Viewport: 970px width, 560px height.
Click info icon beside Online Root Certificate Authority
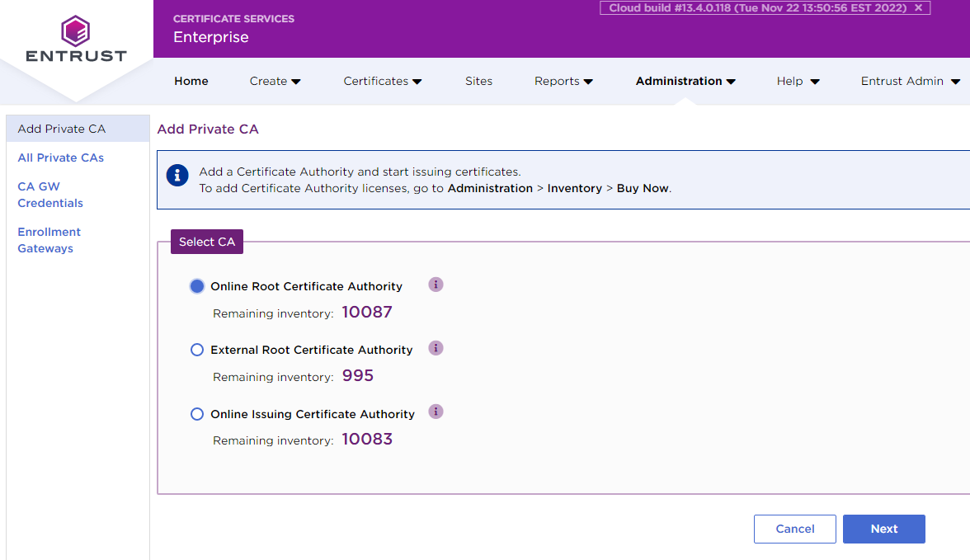pos(436,285)
